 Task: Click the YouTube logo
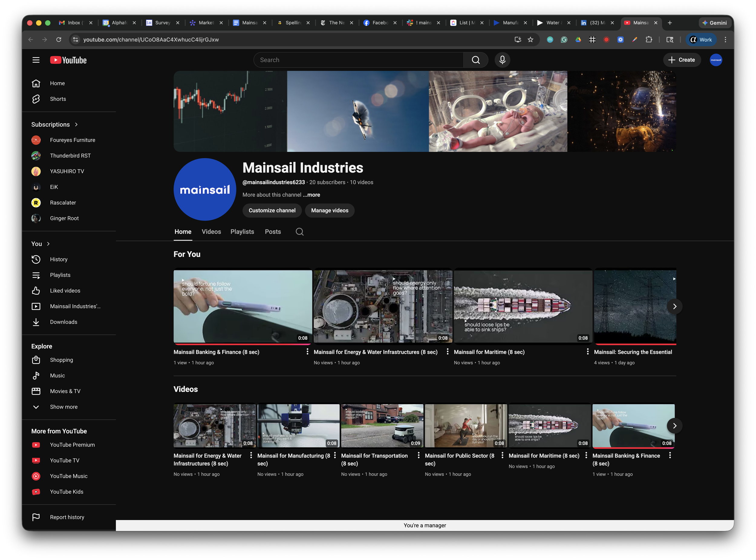click(69, 60)
